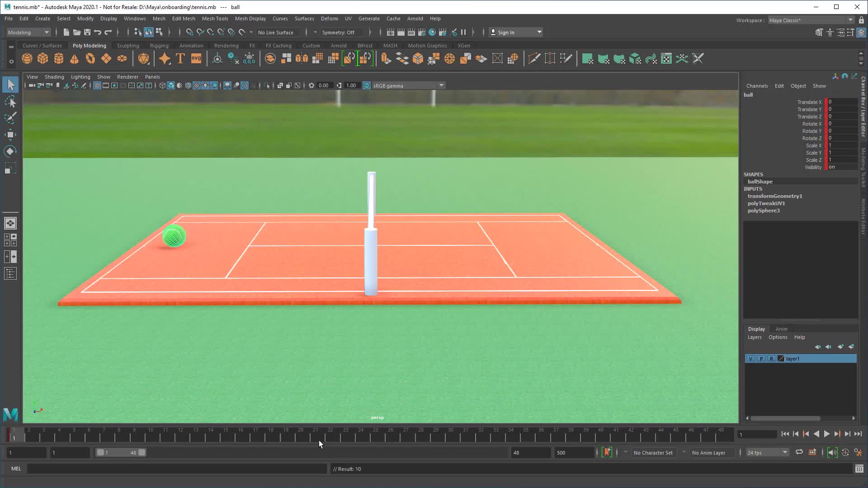Open the sRGB gamma view transform dropdown
This screenshot has height=488, width=868.
(409, 85)
